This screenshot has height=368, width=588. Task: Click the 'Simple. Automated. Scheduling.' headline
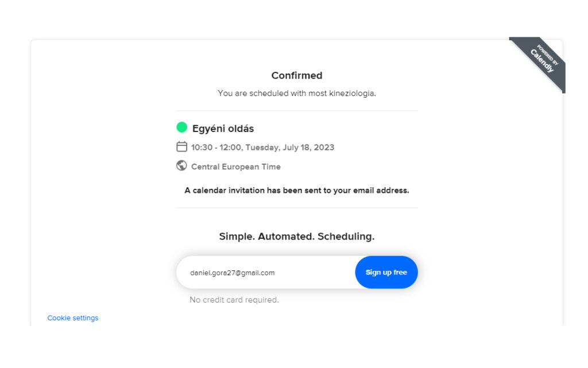click(x=297, y=237)
